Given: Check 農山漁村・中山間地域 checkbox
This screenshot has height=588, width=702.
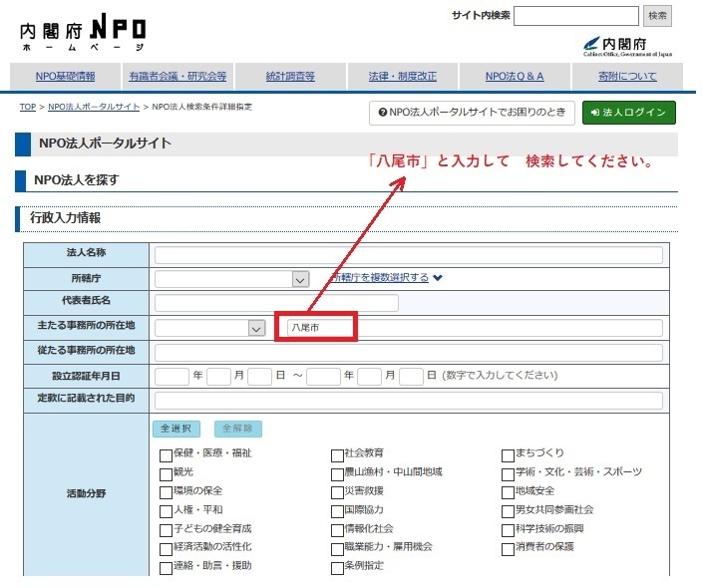Looking at the screenshot, I should (x=337, y=474).
